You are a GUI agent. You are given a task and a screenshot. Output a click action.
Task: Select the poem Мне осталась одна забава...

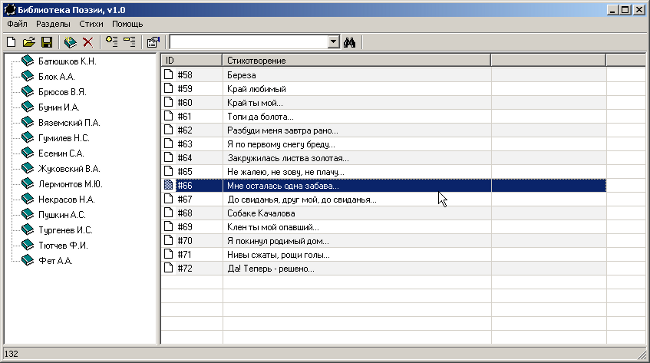[283, 186]
